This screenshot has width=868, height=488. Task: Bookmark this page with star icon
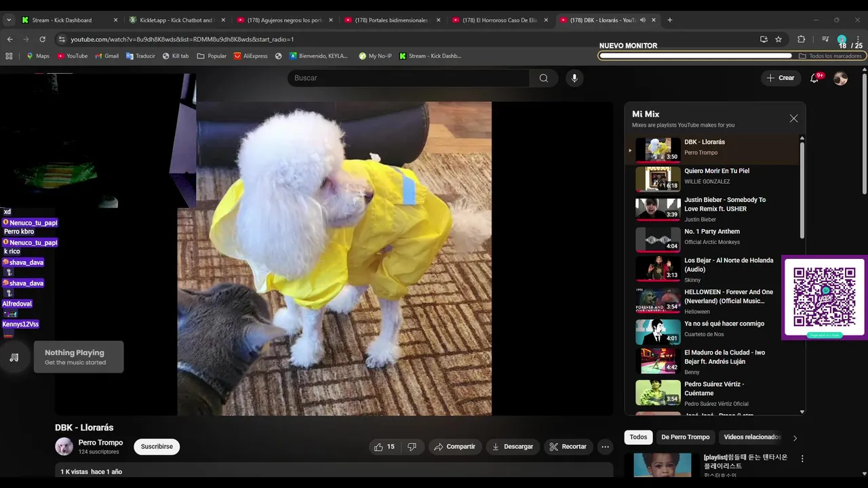click(778, 39)
